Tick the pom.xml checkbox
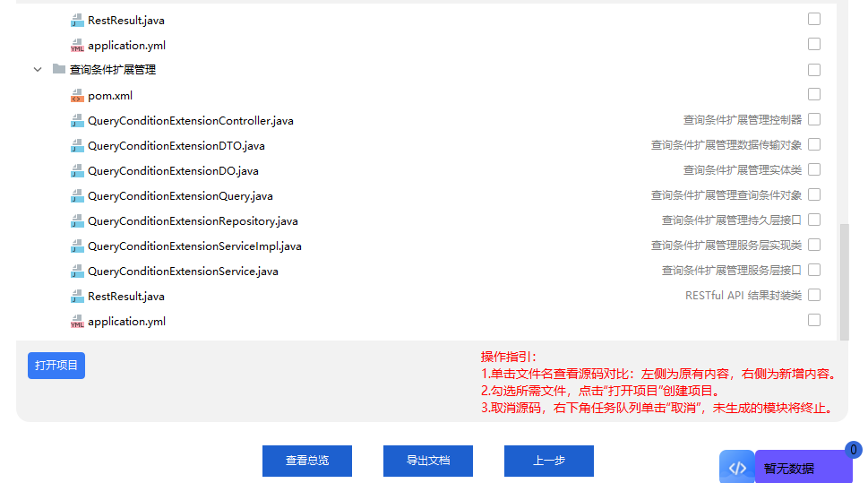The image size is (868, 483). click(x=813, y=94)
